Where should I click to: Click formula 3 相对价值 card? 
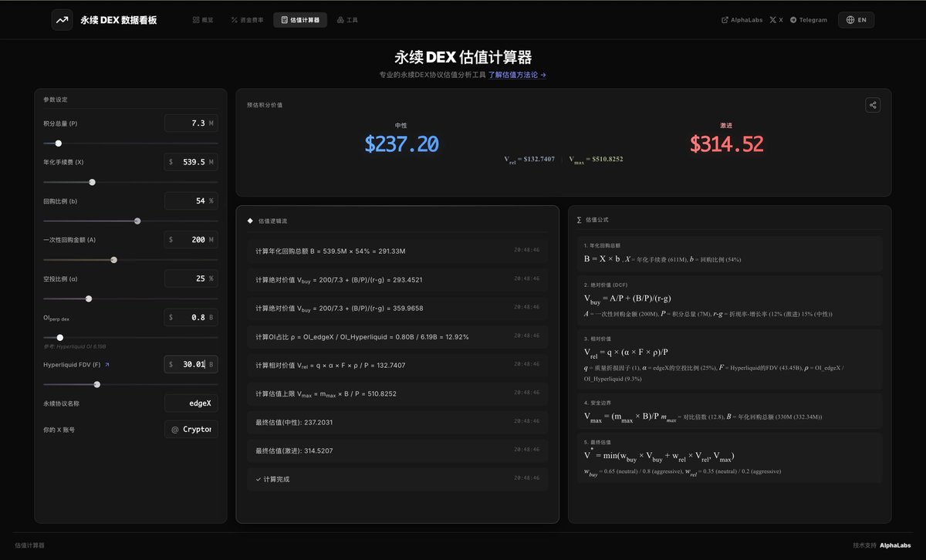729,358
